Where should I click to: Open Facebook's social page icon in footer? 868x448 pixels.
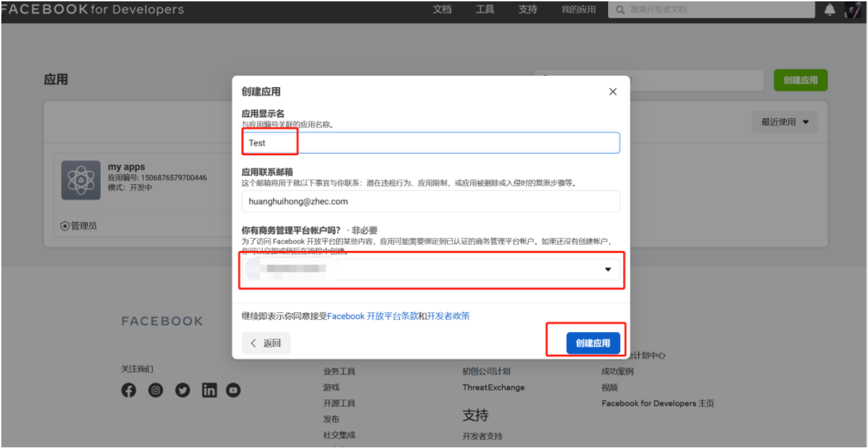click(128, 390)
